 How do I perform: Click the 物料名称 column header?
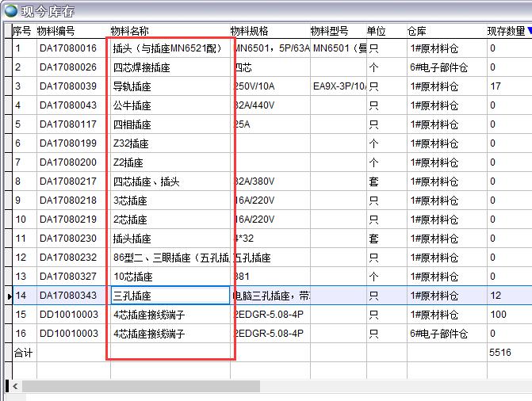[x=129, y=31]
